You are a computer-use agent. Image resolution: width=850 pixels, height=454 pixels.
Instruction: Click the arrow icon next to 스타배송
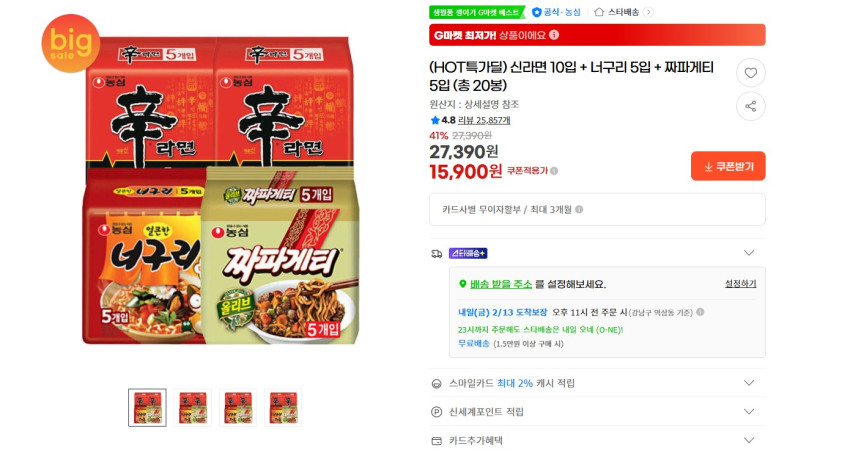pyautogui.click(x=648, y=12)
